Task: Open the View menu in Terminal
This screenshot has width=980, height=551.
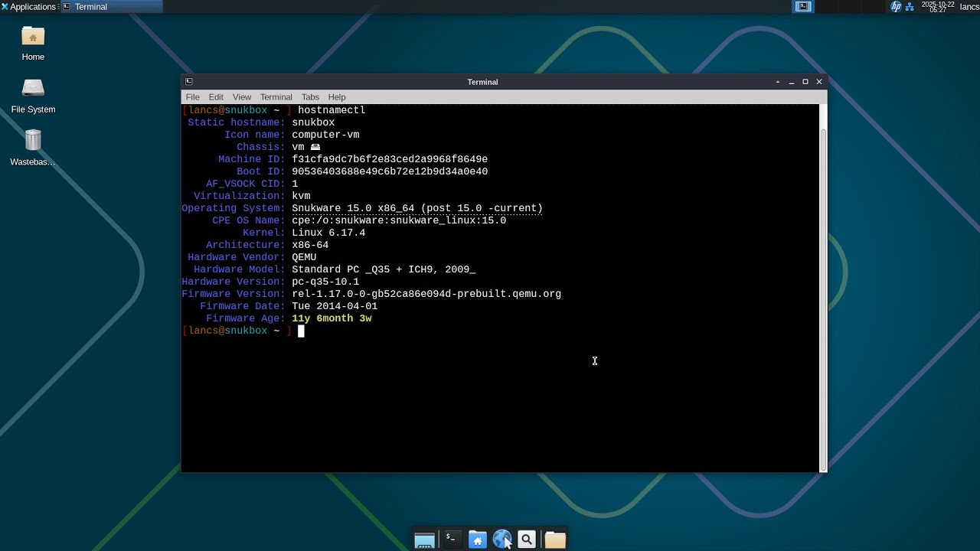Action: [x=242, y=97]
